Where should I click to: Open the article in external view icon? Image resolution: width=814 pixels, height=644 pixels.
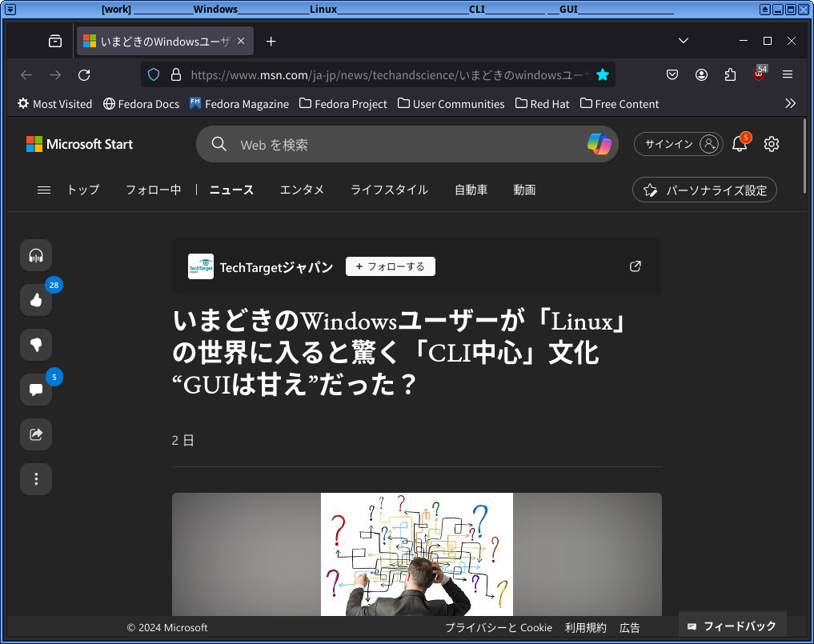[x=635, y=266]
